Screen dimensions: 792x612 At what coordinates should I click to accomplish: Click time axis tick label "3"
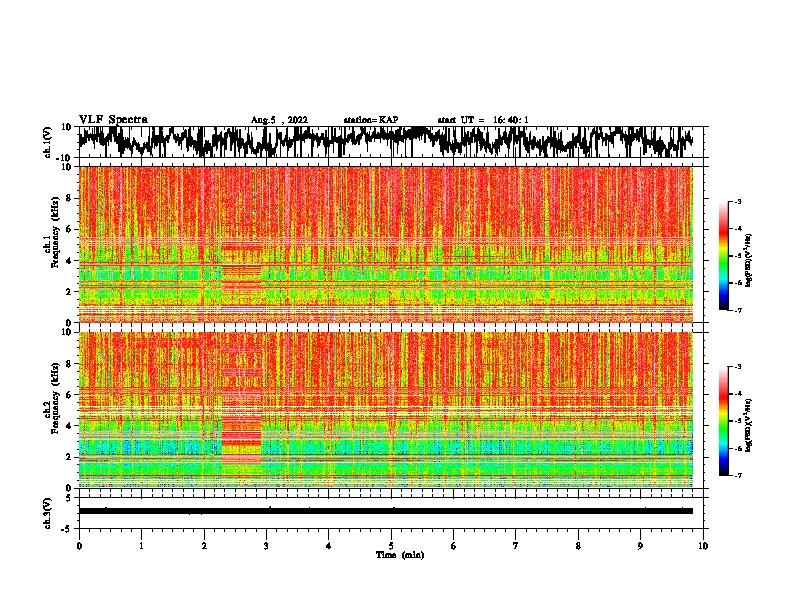click(x=266, y=546)
